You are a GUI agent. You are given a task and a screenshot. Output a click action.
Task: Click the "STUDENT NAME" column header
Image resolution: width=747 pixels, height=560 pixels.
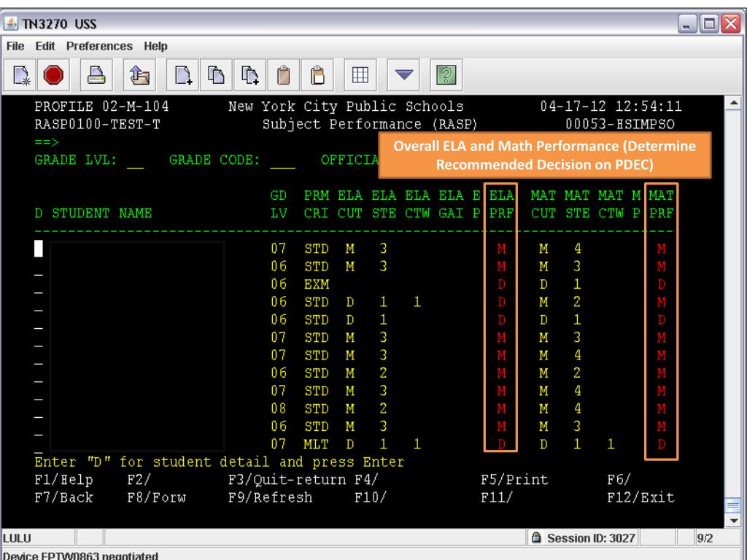coord(102,214)
